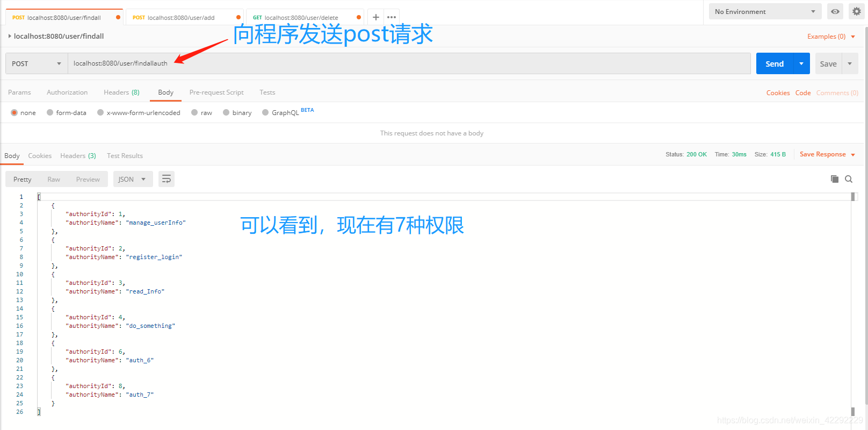Image resolution: width=868 pixels, height=430 pixels.
Task: Switch response view to Pretty
Action: (x=23, y=179)
